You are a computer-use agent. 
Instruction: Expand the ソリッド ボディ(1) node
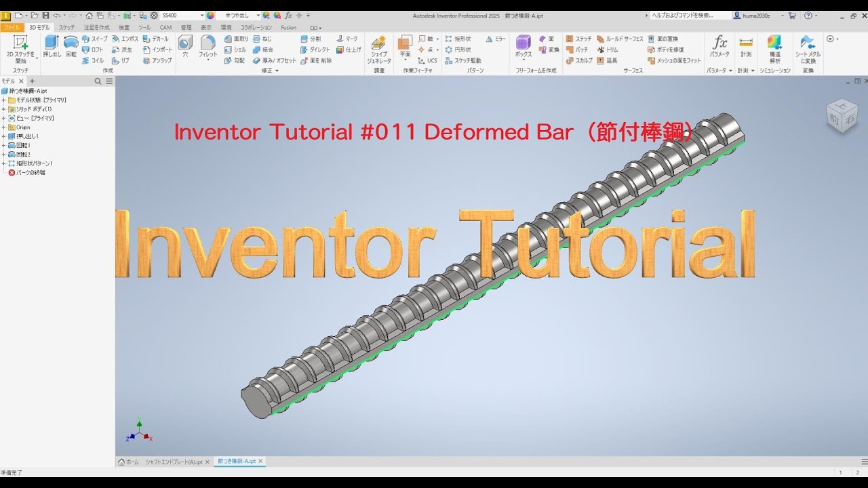3,109
